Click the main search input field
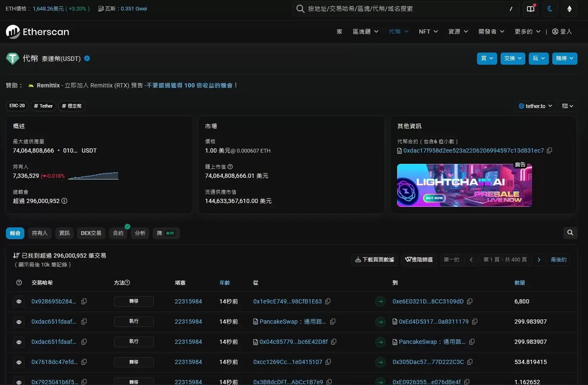The height and width of the screenshot is (385, 588). point(403,8)
